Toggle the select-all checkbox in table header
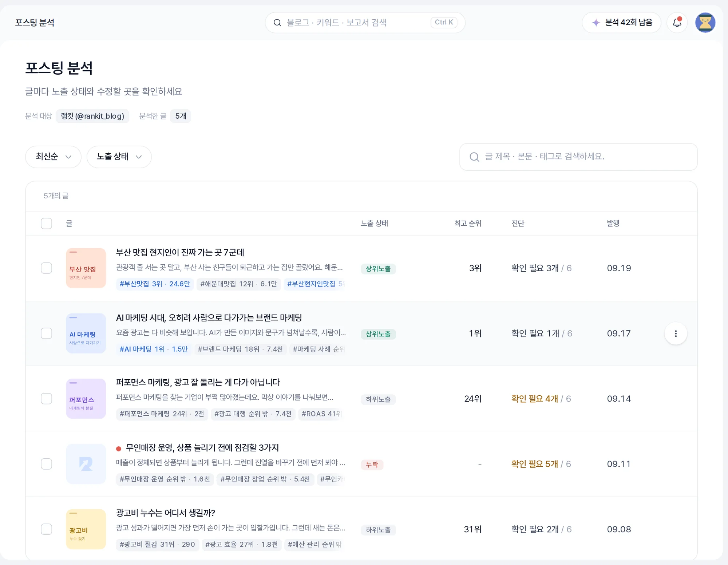The image size is (728, 565). (46, 224)
